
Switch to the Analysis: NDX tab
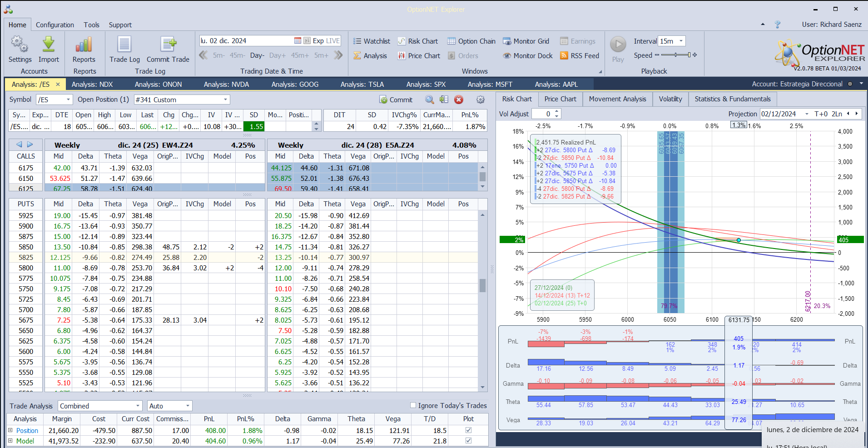92,85
